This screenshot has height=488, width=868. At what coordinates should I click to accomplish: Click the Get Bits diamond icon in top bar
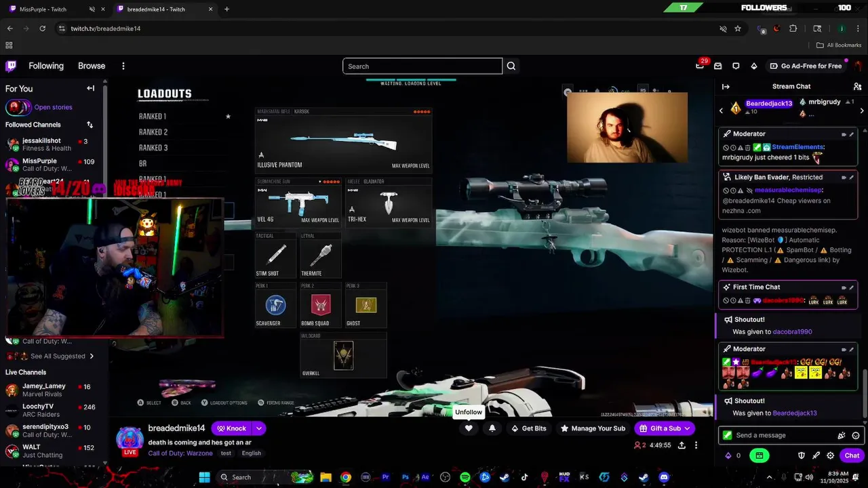pos(754,66)
